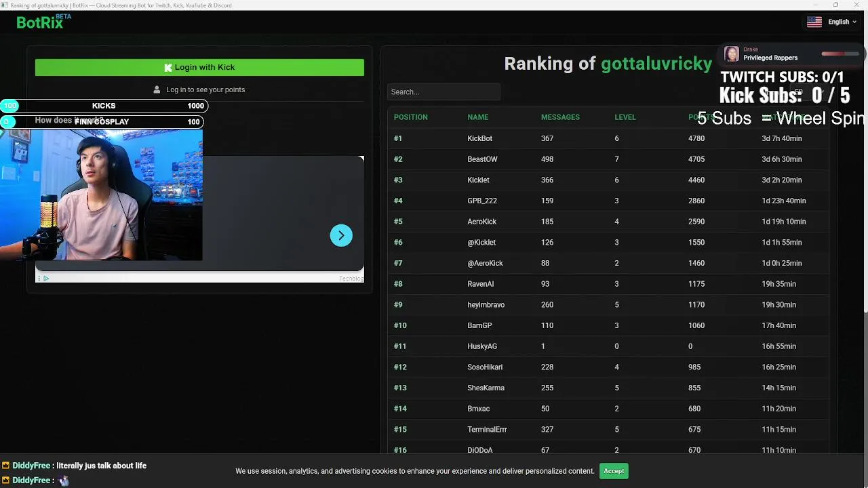Viewport: 868px width, 488px height.
Task: Click the BotRix logo
Action: coord(43,22)
